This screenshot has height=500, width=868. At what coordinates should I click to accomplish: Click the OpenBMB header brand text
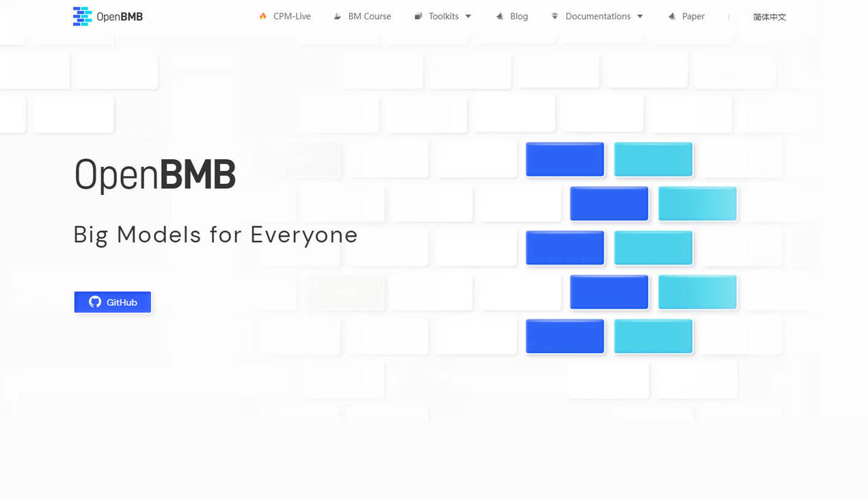120,16
